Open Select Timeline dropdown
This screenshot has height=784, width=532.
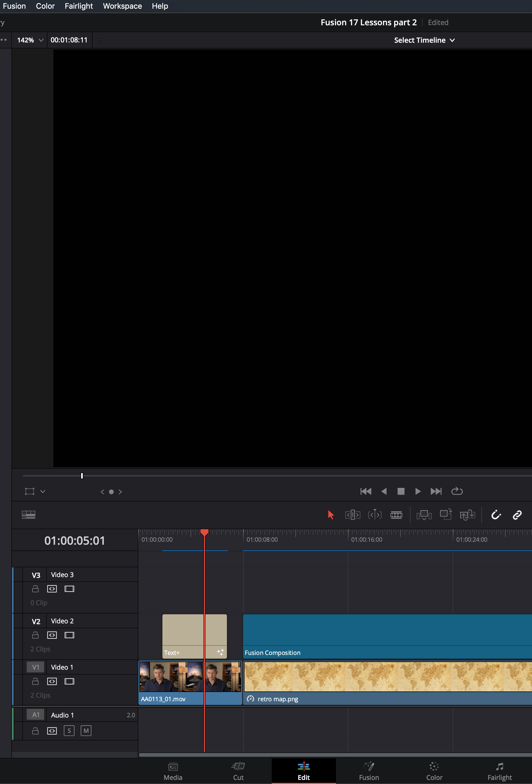(424, 40)
